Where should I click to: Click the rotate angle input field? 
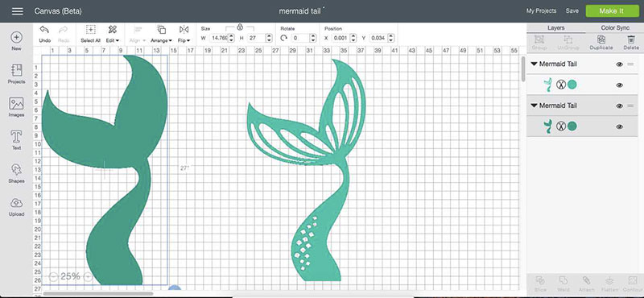(x=300, y=38)
